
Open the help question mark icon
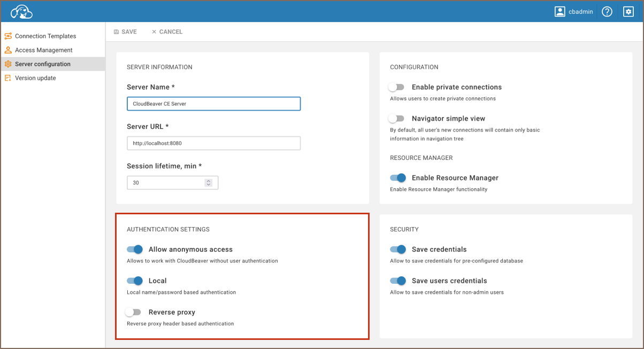tap(607, 12)
